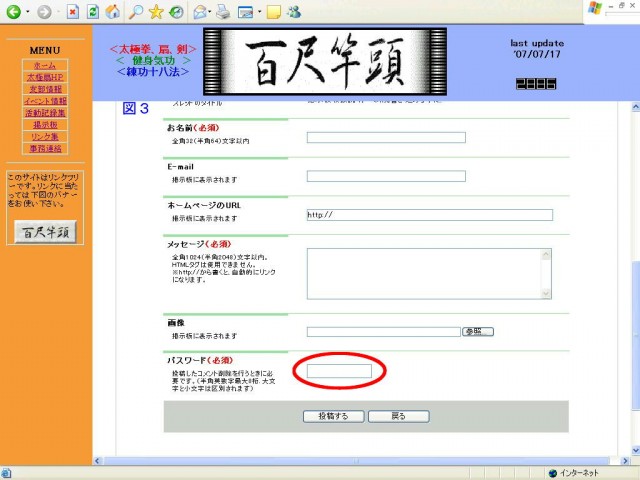This screenshot has height=480, width=640.
Task: Click the circled パスワード input field
Action: pos(339,371)
